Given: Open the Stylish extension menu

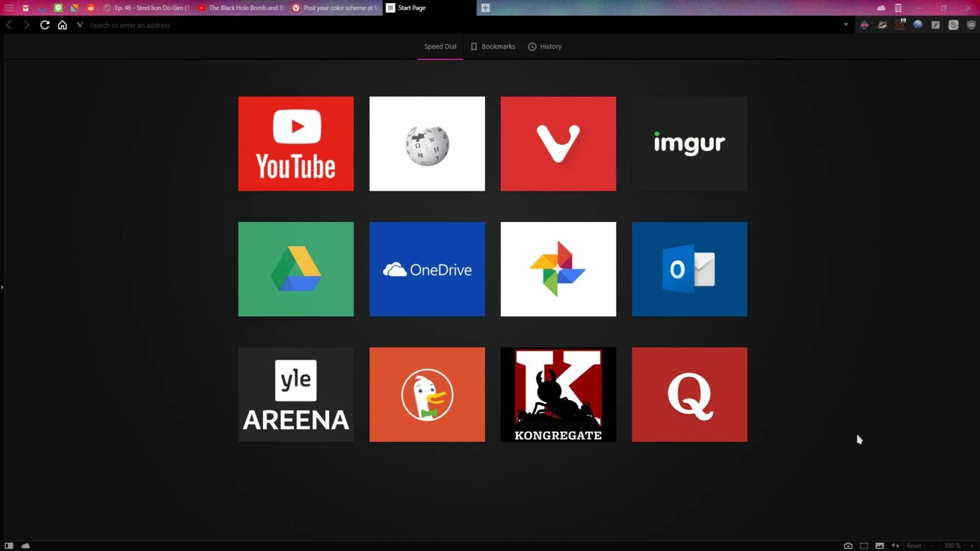Looking at the screenshot, I should [x=953, y=25].
